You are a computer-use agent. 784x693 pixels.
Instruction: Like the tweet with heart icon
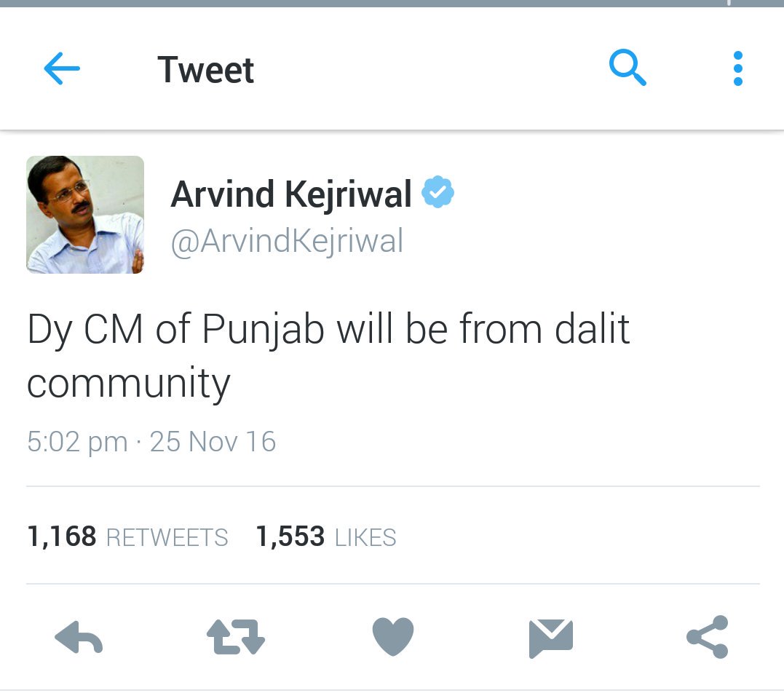(393, 636)
